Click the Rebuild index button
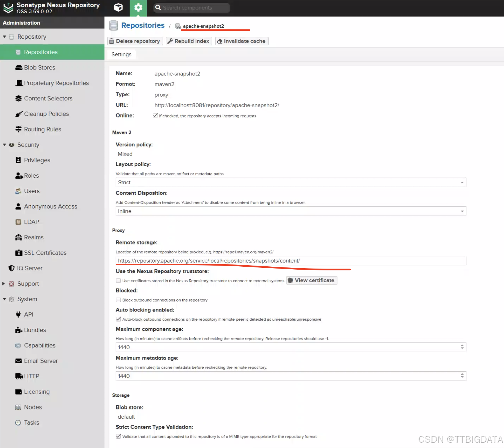This screenshot has width=504, height=448. [189, 41]
